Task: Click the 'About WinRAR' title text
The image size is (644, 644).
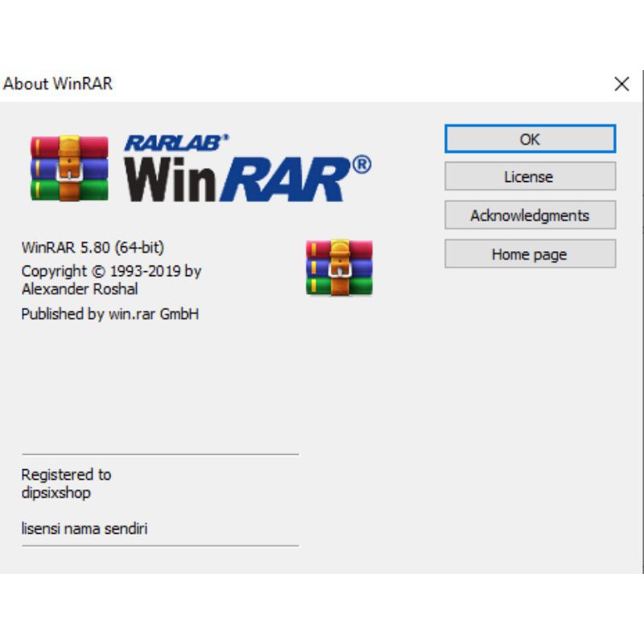Action: (x=57, y=84)
